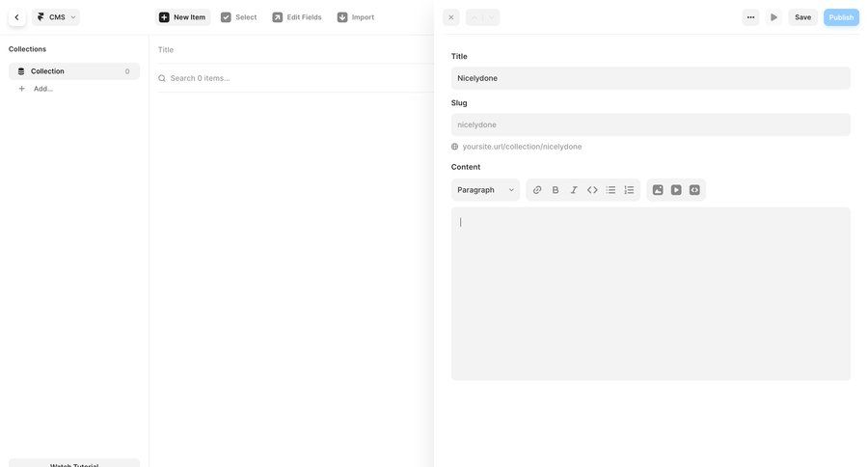868x467 pixels.
Task: Insert a bulleted list
Action: click(610, 190)
